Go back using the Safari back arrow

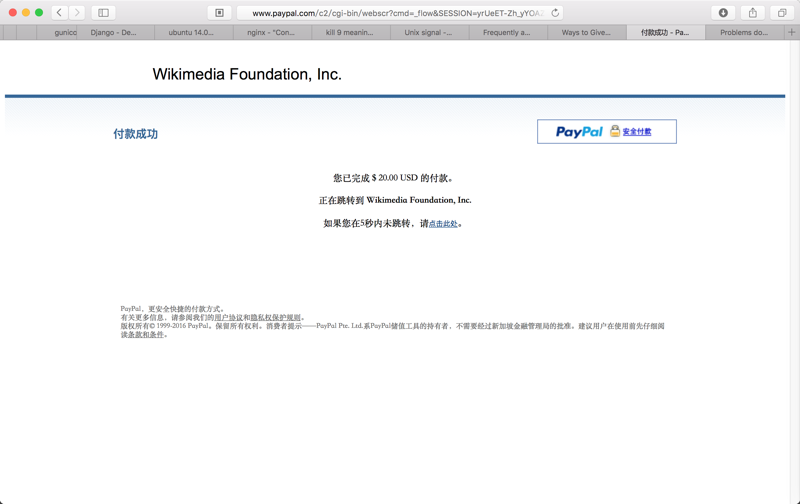[x=60, y=13]
